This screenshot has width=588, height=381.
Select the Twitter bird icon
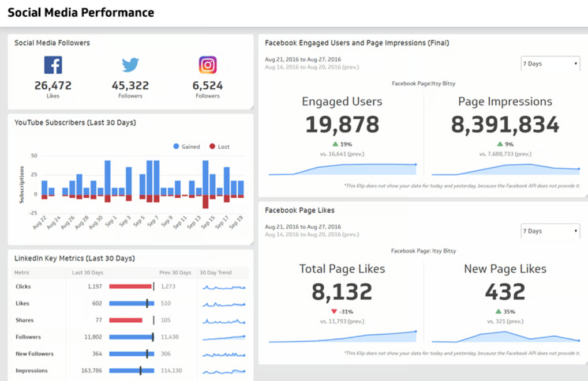click(130, 64)
